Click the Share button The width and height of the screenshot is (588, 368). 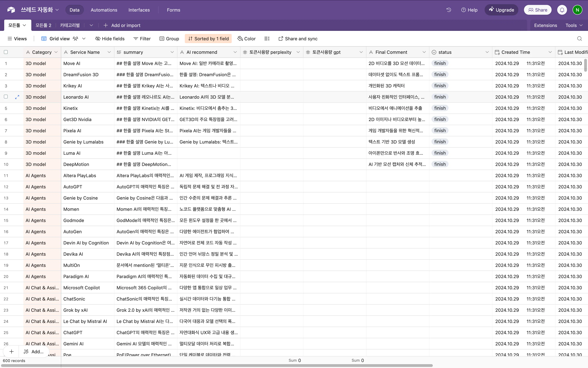(x=537, y=10)
